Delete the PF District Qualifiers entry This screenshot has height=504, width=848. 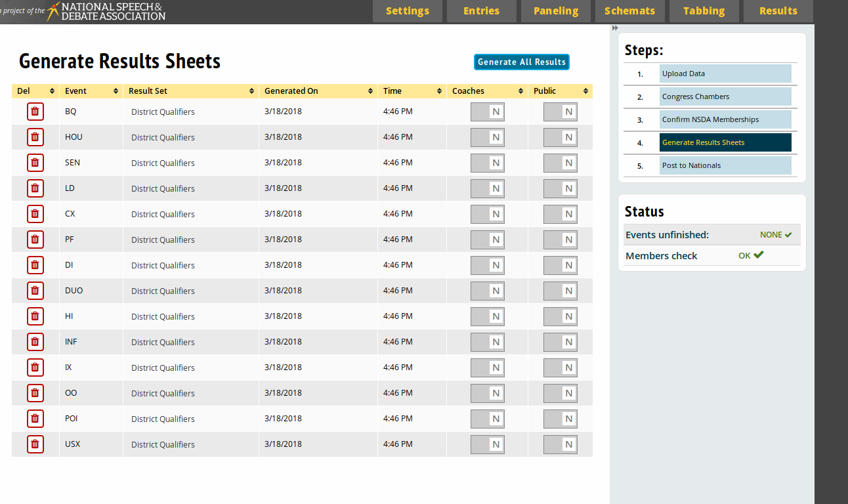(x=35, y=240)
